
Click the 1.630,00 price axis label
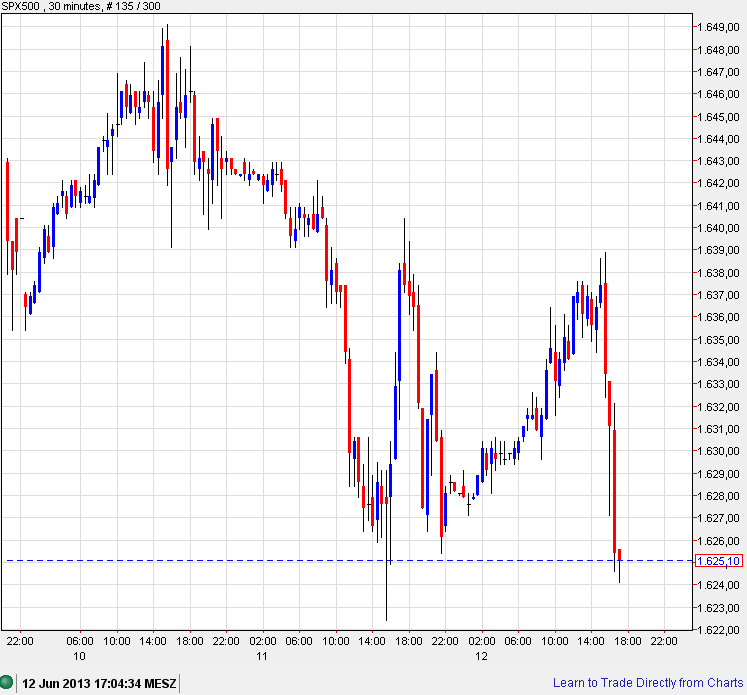pos(718,451)
